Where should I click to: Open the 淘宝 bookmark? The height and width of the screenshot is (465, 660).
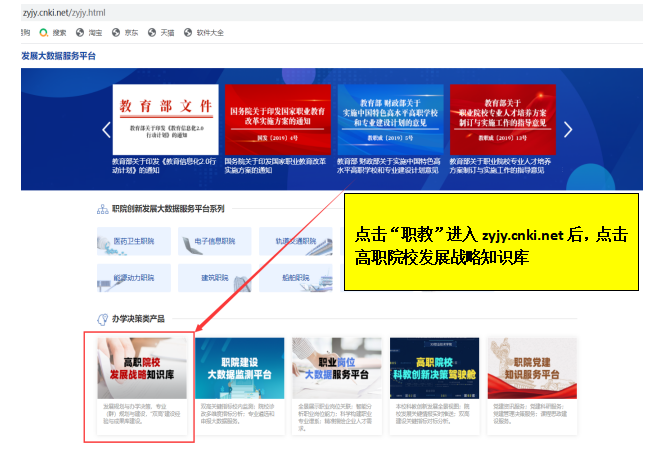click(x=95, y=33)
